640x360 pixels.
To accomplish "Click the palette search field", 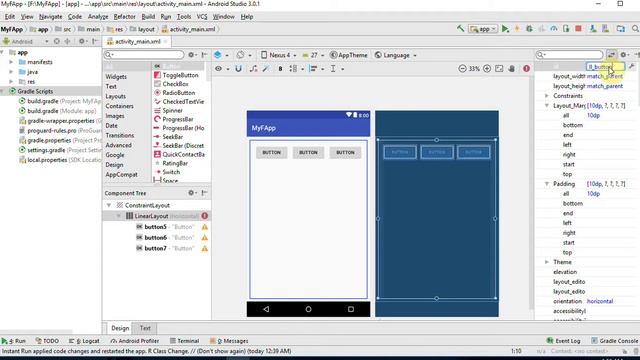I will (144, 55).
